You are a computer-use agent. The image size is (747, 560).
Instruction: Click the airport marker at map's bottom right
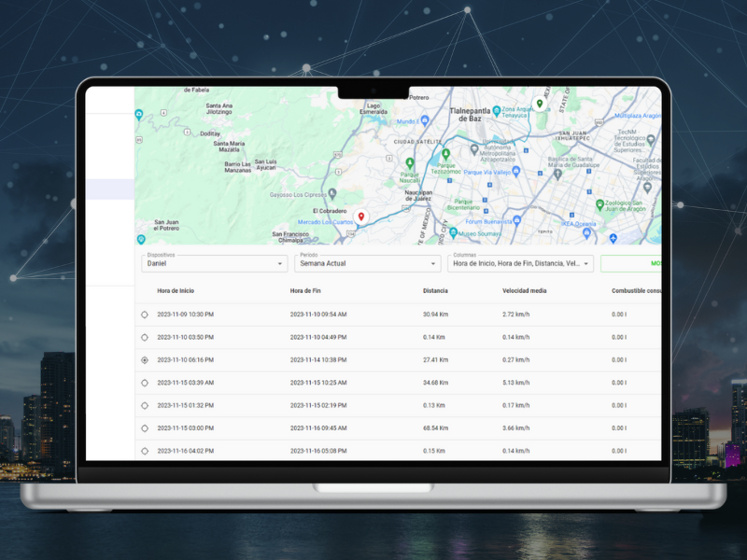click(x=613, y=238)
